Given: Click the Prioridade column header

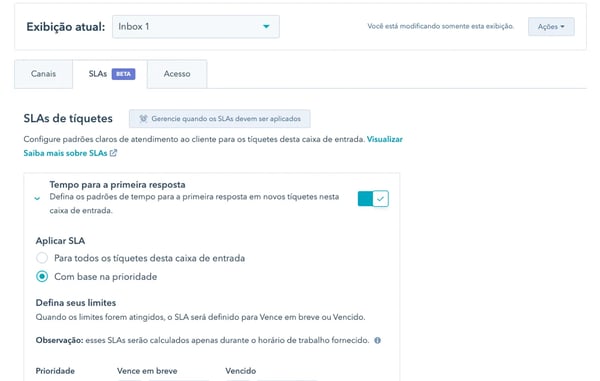Looking at the screenshot, I should [55, 371].
